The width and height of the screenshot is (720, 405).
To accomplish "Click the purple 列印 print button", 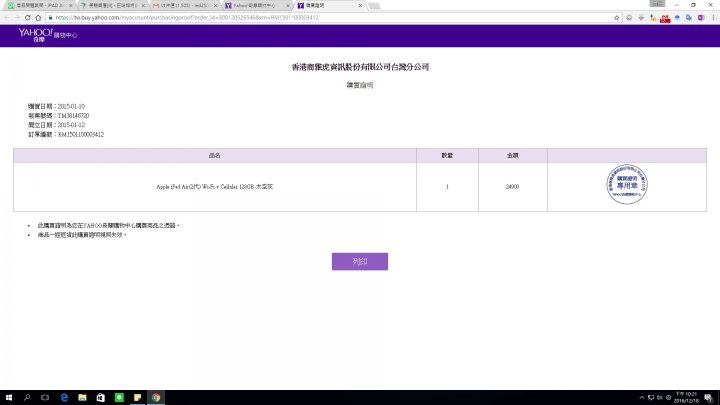I will [x=360, y=261].
